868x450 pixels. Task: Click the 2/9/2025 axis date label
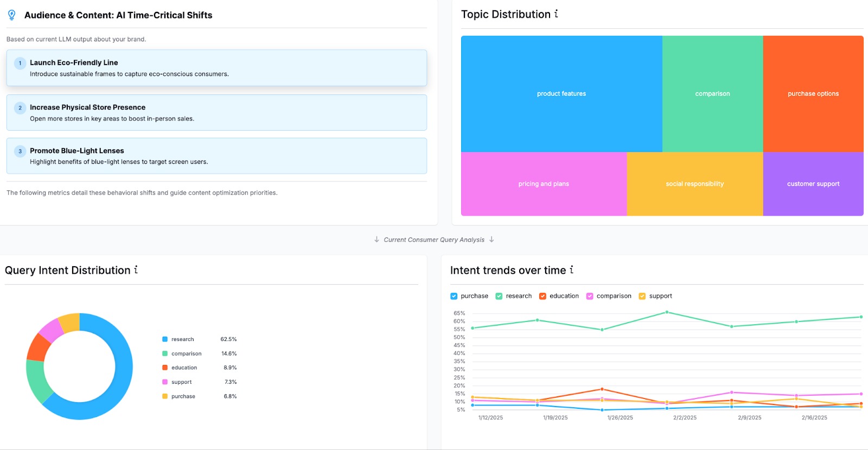(750, 418)
